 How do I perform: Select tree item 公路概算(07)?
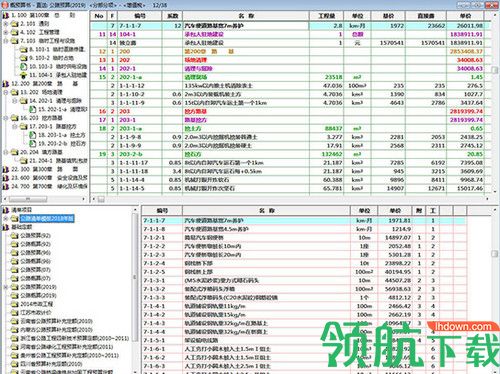point(35,278)
